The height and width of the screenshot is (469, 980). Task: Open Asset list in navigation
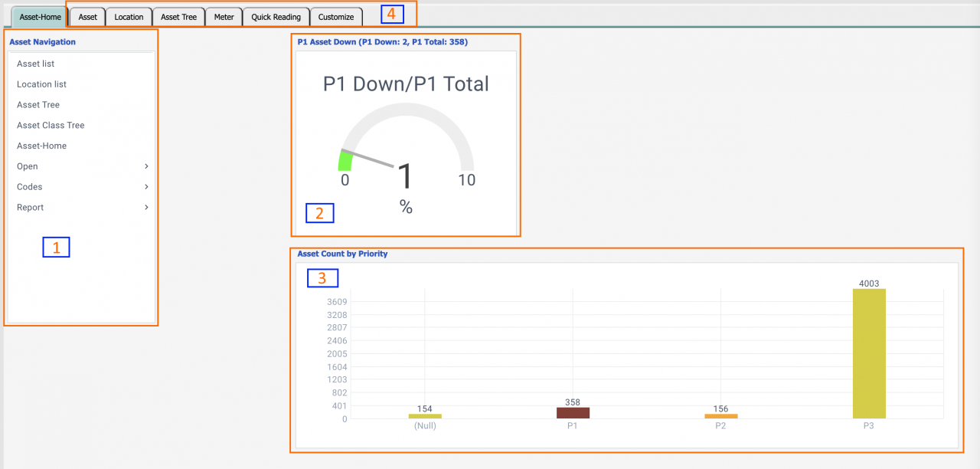(x=36, y=64)
